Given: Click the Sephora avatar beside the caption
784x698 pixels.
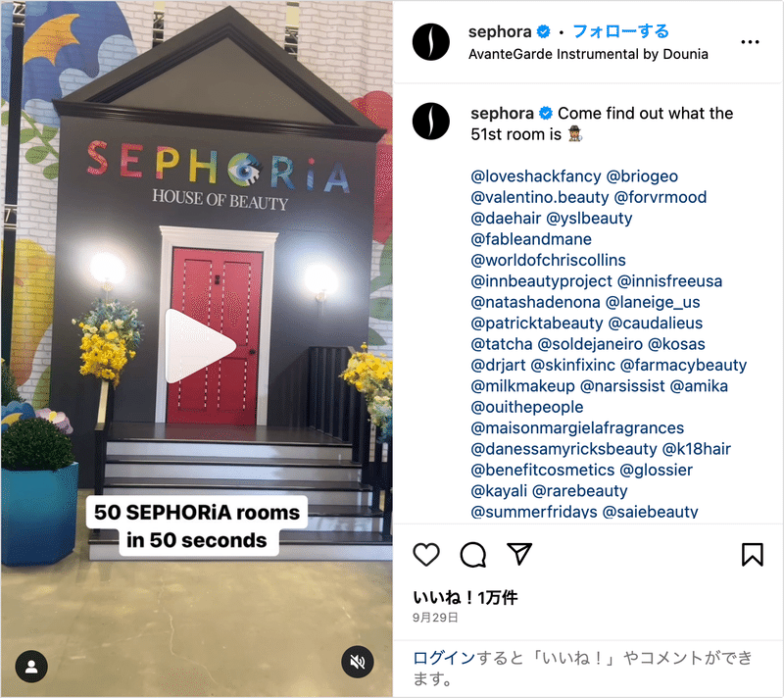Looking at the screenshot, I should point(430,122).
